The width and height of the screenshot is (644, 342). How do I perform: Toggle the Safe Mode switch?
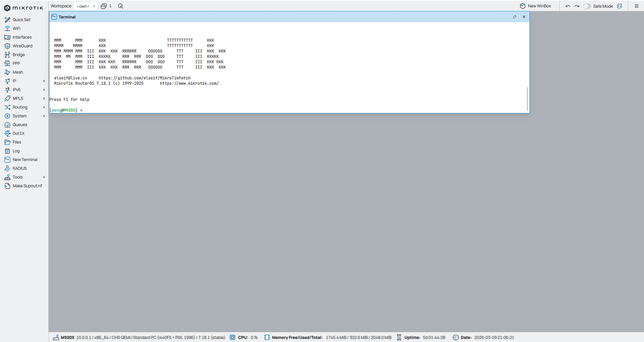[x=587, y=6]
